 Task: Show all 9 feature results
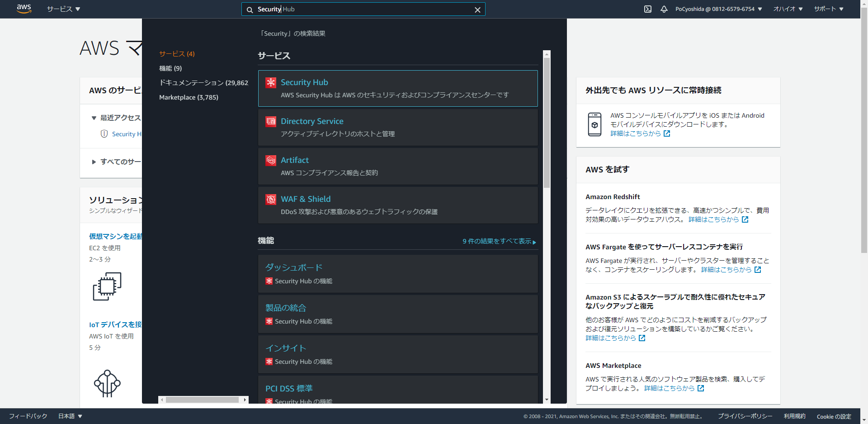point(499,241)
